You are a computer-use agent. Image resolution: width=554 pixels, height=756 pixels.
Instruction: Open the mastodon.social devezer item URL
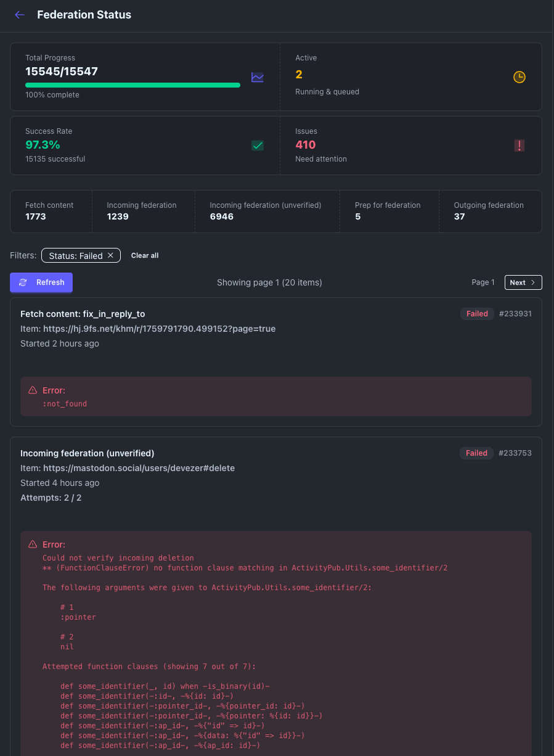point(139,468)
